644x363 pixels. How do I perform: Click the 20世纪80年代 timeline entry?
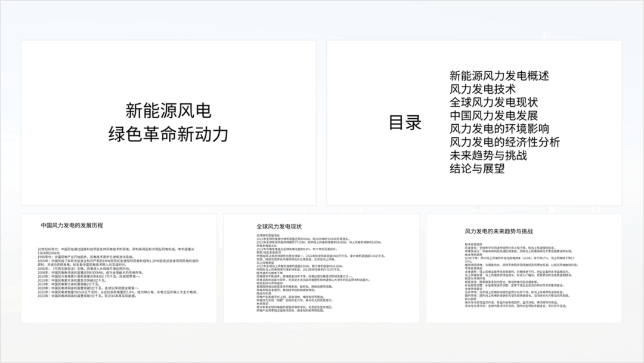tap(116, 251)
